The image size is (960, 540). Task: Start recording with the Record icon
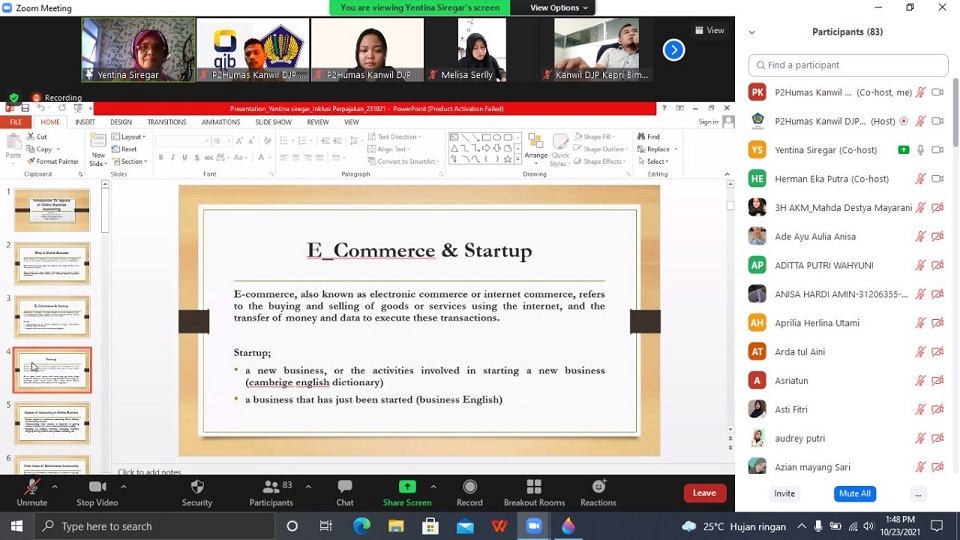coord(469,488)
